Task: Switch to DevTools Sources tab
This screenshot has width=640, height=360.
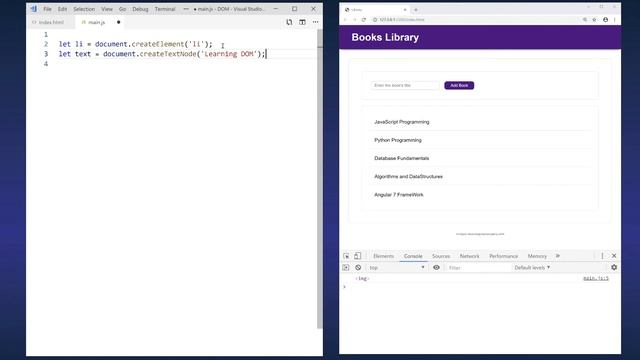Action: [441, 256]
